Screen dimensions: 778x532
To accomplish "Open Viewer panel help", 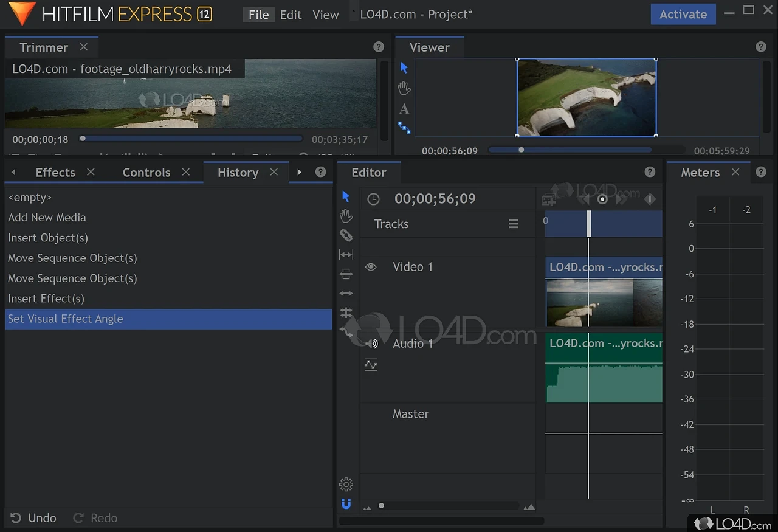I will tap(761, 47).
